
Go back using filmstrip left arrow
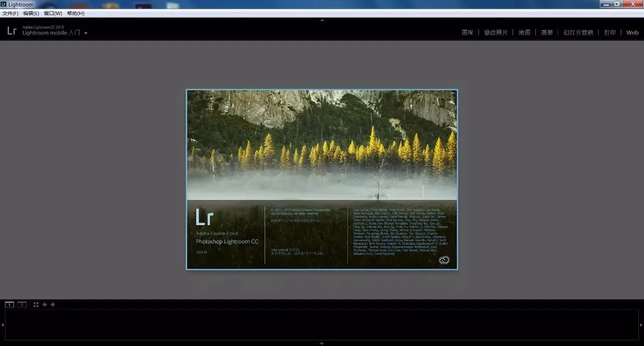point(44,305)
